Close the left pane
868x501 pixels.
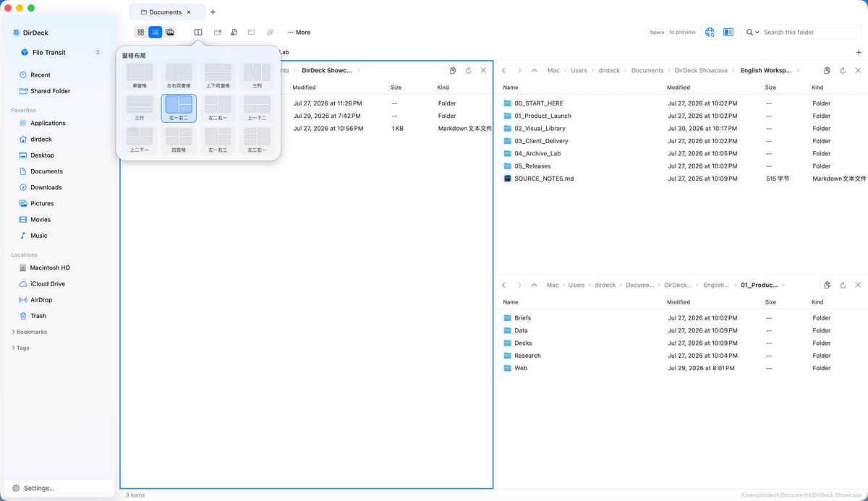click(x=483, y=71)
